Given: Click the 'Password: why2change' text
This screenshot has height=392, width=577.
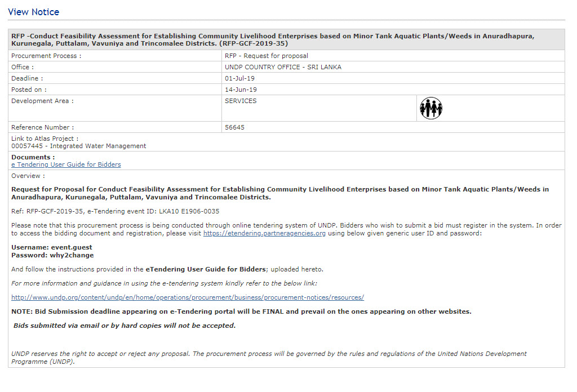Looking at the screenshot, I should [52, 255].
